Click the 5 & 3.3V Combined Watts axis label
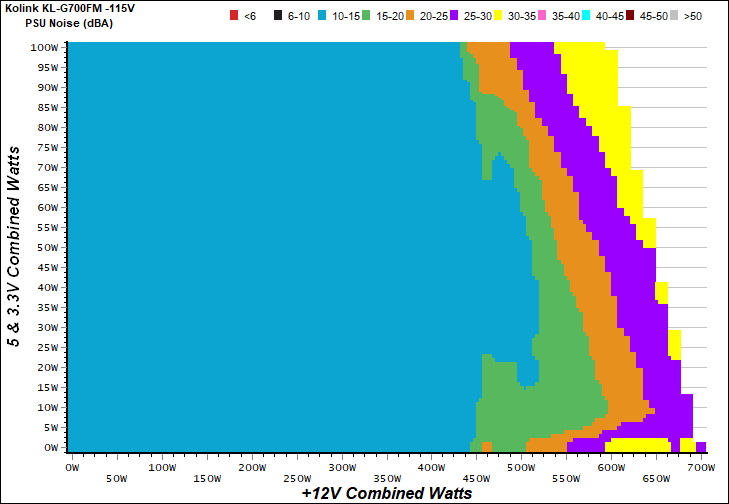 (x=14, y=246)
